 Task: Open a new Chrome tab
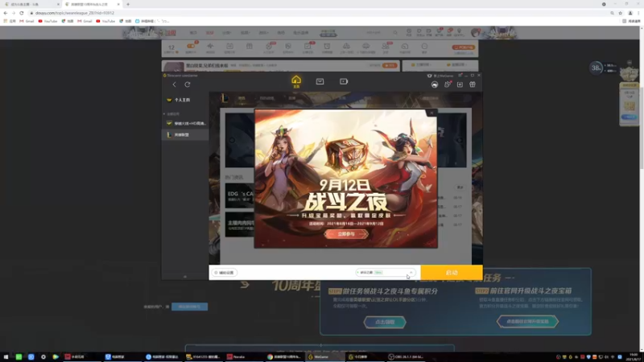pyautogui.click(x=128, y=4)
